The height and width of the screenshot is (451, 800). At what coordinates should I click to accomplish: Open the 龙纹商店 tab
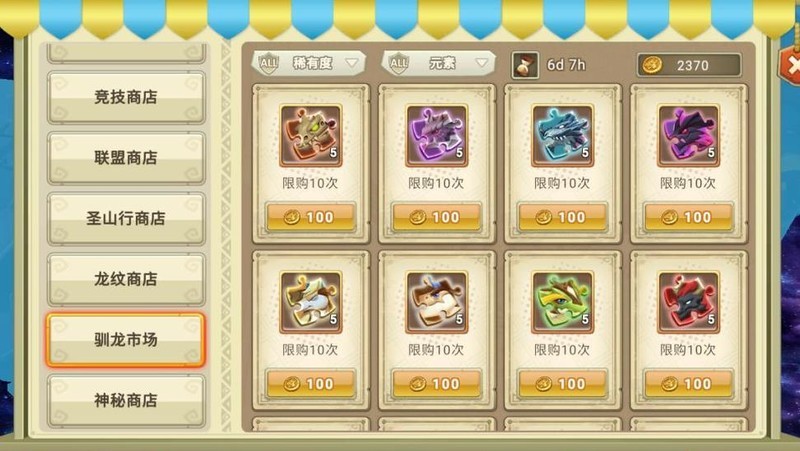tap(126, 279)
